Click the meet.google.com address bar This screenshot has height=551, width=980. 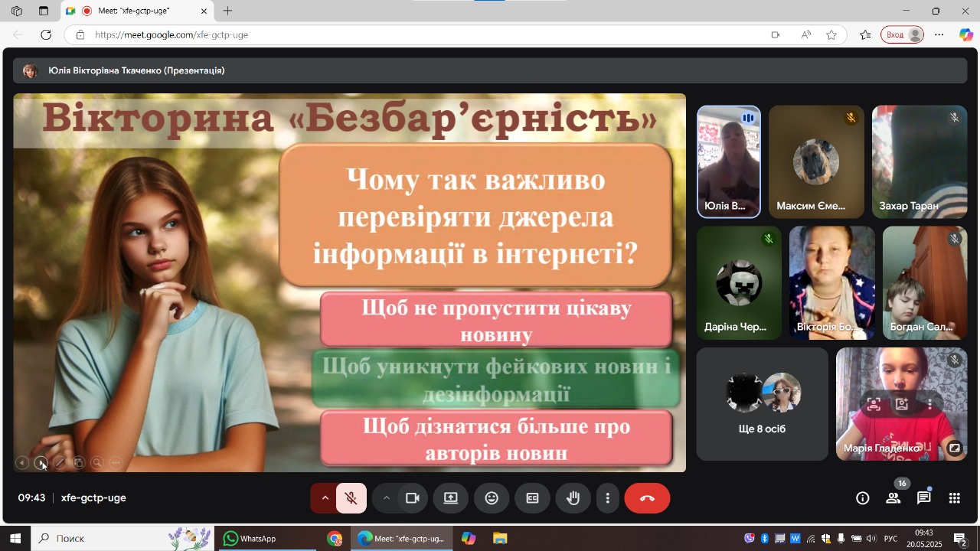[x=383, y=34]
